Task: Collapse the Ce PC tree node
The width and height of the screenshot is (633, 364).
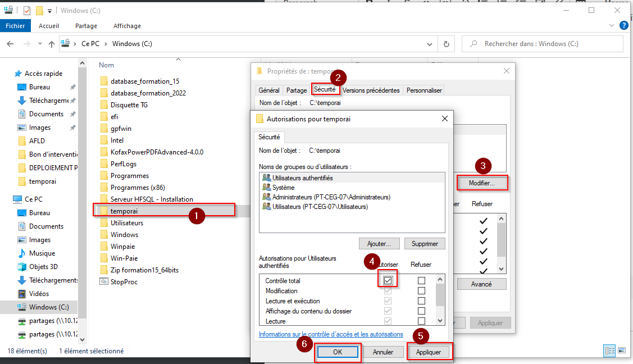Action: pyautogui.click(x=7, y=199)
